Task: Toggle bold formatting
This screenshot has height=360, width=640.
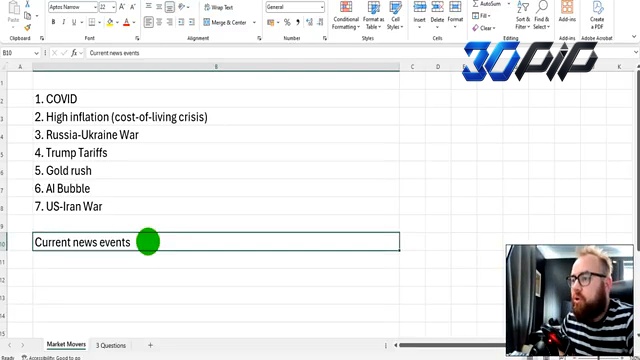Action: click(53, 22)
